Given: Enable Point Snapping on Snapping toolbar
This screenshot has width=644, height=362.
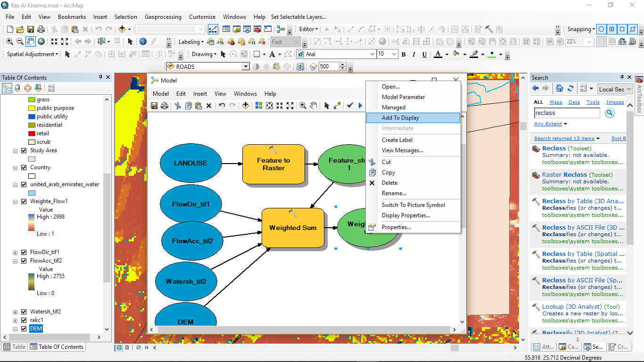Looking at the screenshot, I should pos(601,29).
